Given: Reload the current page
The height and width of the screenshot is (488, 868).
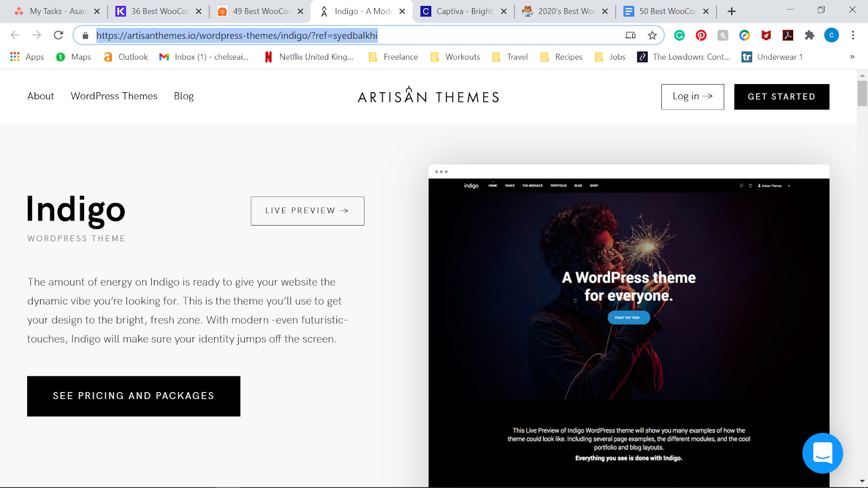Looking at the screenshot, I should (x=59, y=35).
